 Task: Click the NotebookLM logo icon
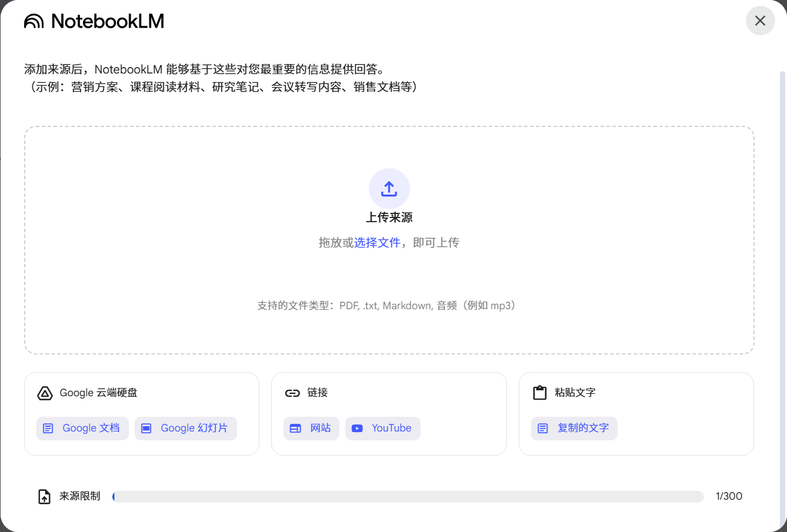[34, 22]
